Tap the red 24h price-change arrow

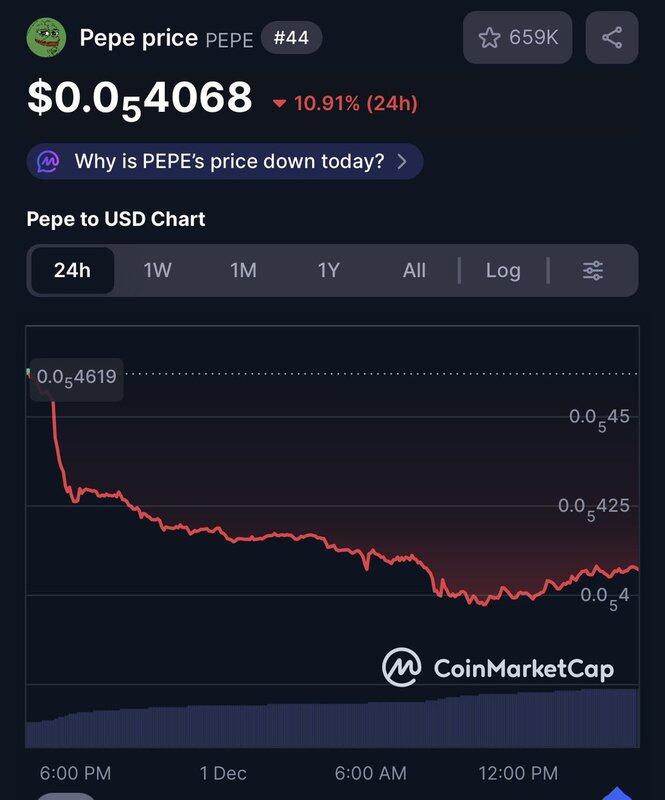tap(279, 103)
